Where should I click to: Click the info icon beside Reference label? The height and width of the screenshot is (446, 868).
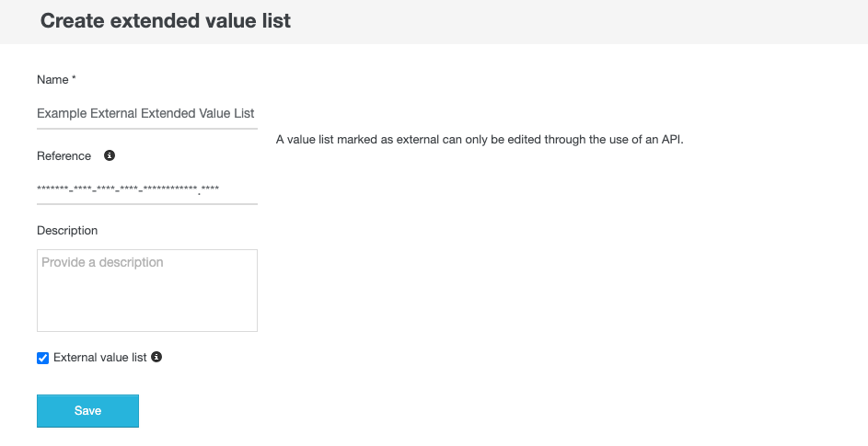110,155
